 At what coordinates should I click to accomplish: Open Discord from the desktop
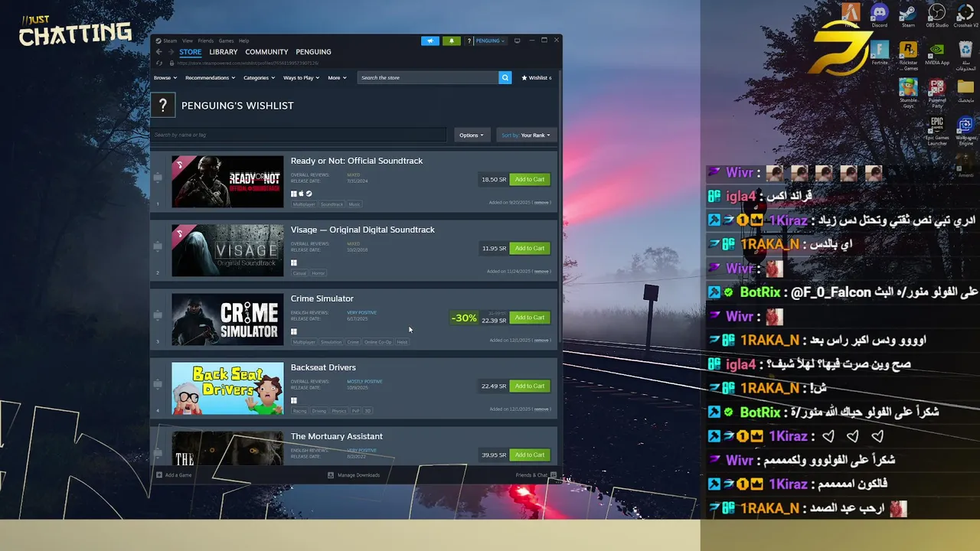(880, 15)
